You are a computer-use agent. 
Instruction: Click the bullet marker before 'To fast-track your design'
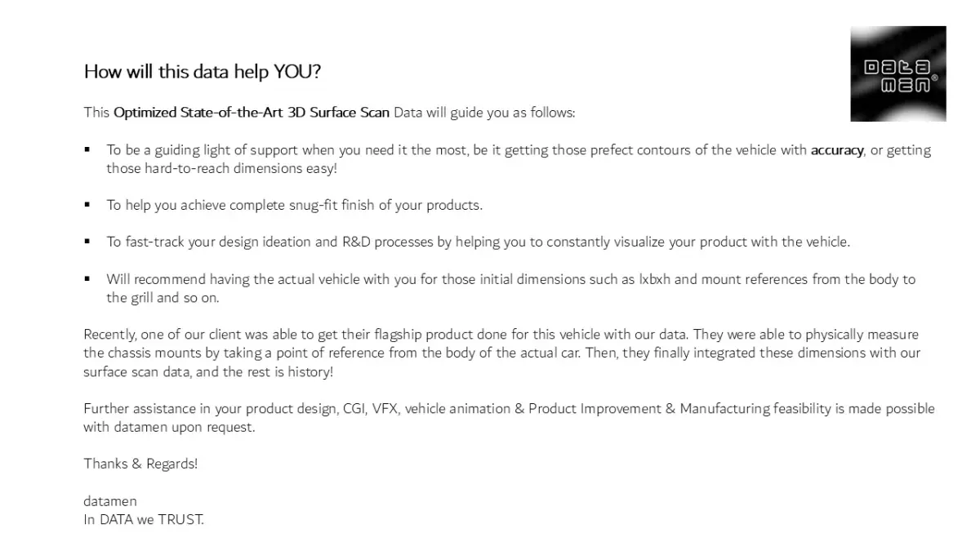click(x=87, y=242)
